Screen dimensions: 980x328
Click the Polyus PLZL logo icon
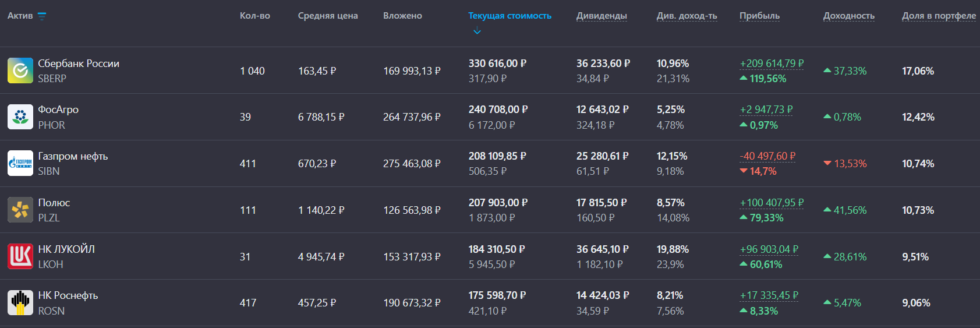tap(20, 210)
